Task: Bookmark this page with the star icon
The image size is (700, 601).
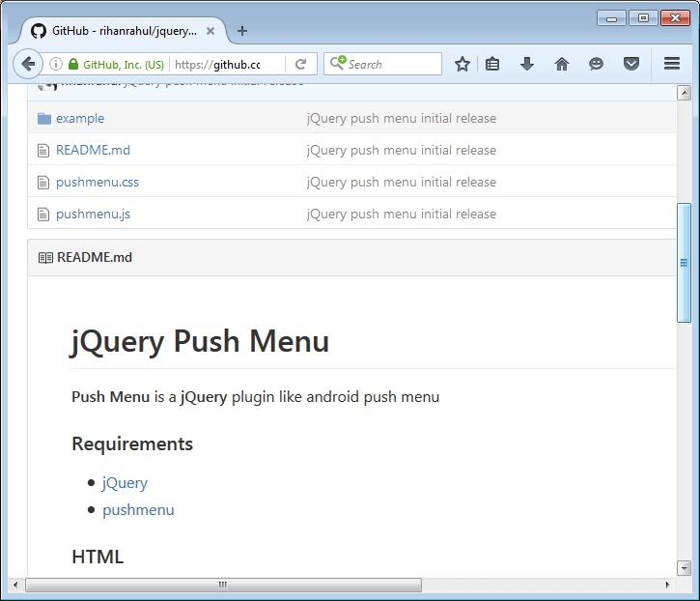Action: coord(462,64)
